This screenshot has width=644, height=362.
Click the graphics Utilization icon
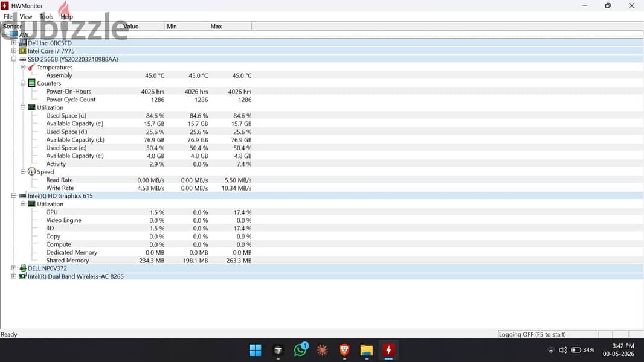point(31,204)
